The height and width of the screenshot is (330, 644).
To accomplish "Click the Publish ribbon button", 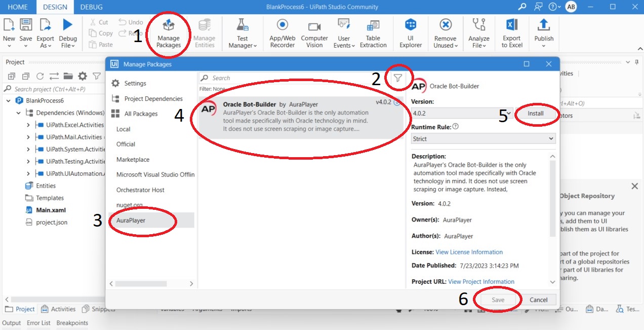I will click(544, 33).
